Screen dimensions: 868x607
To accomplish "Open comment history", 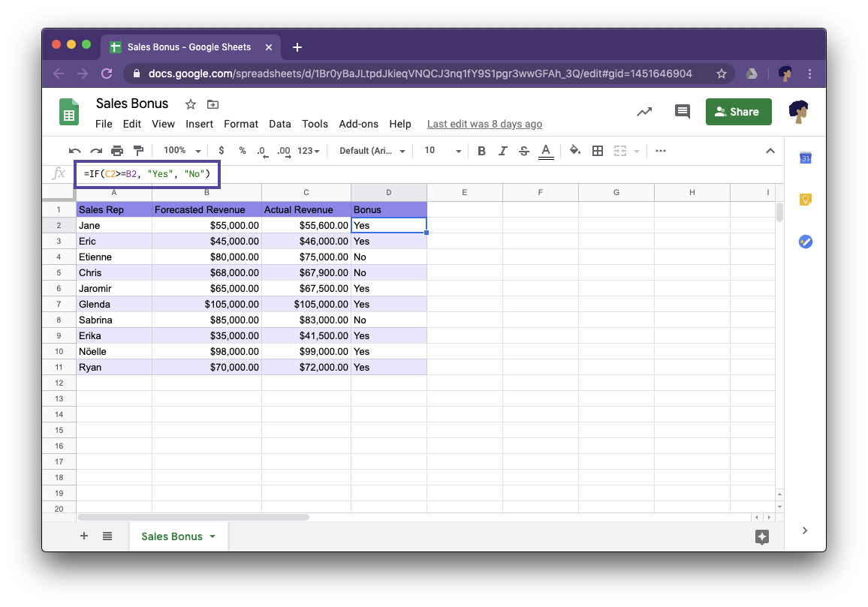I will click(682, 111).
